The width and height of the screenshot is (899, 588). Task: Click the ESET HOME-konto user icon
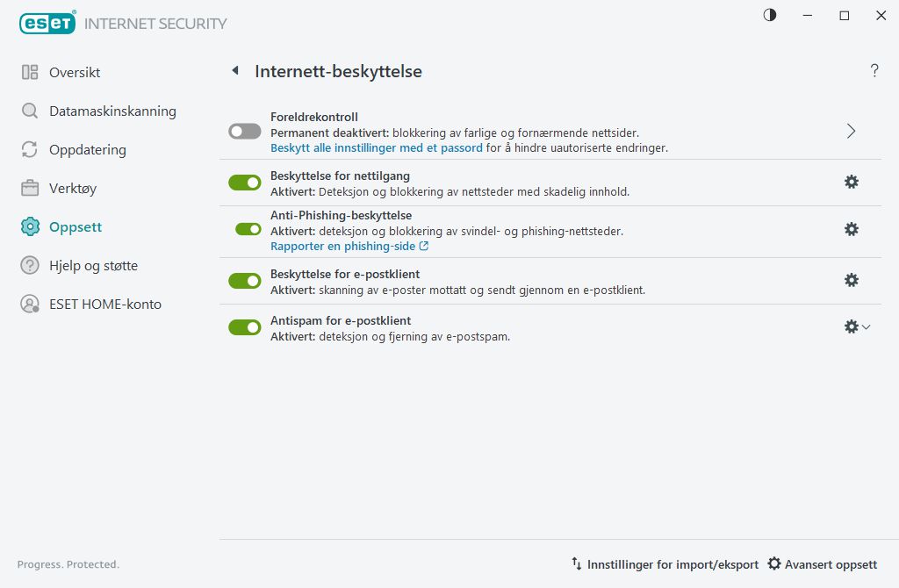(30, 305)
